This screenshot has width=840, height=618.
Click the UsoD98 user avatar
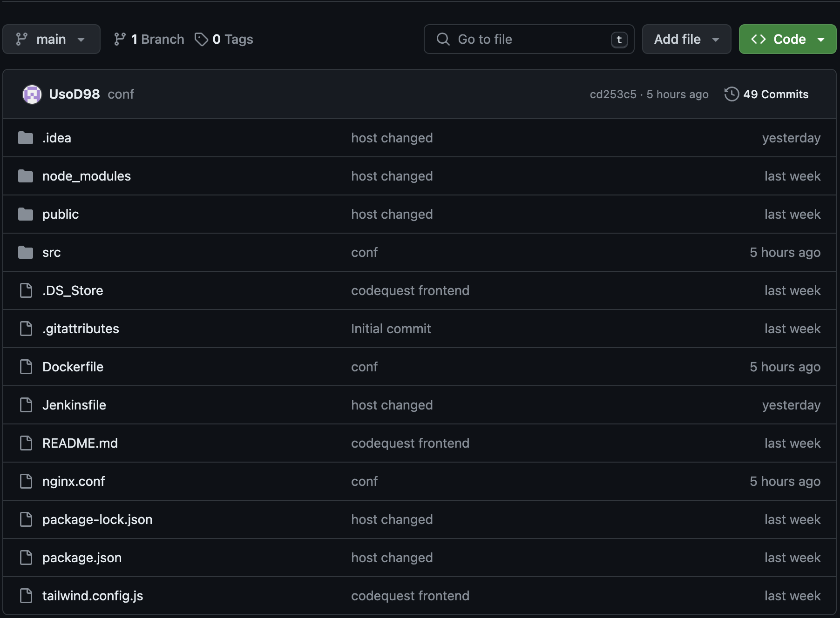[32, 94]
